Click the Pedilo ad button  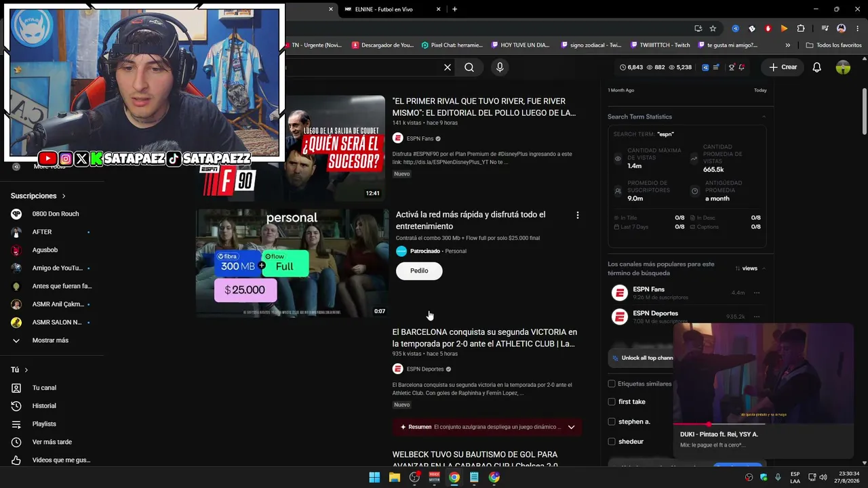(419, 270)
